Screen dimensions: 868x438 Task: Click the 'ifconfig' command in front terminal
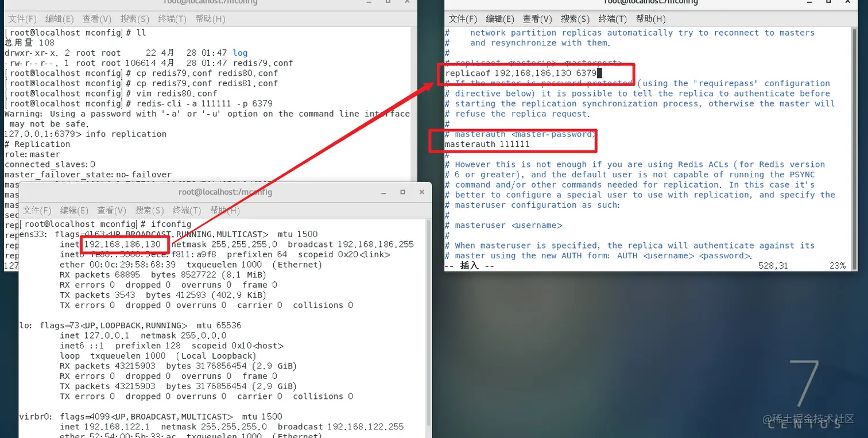click(170, 224)
